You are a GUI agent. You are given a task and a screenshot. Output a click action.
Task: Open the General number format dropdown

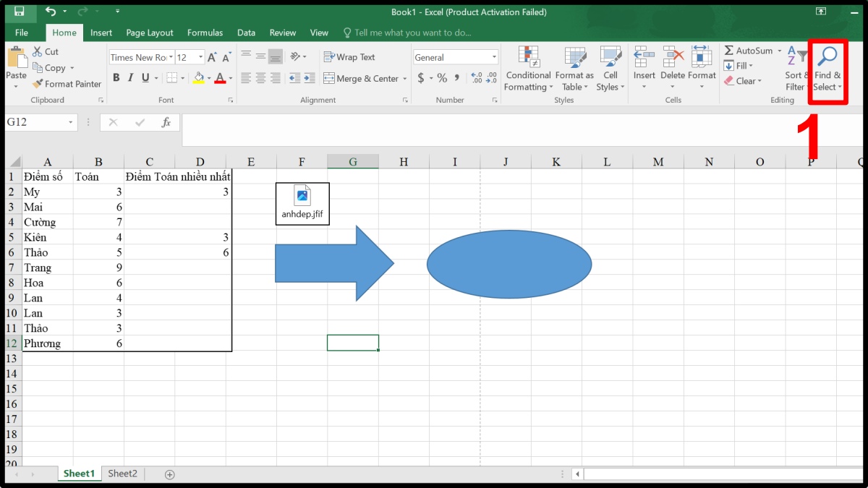(x=494, y=58)
